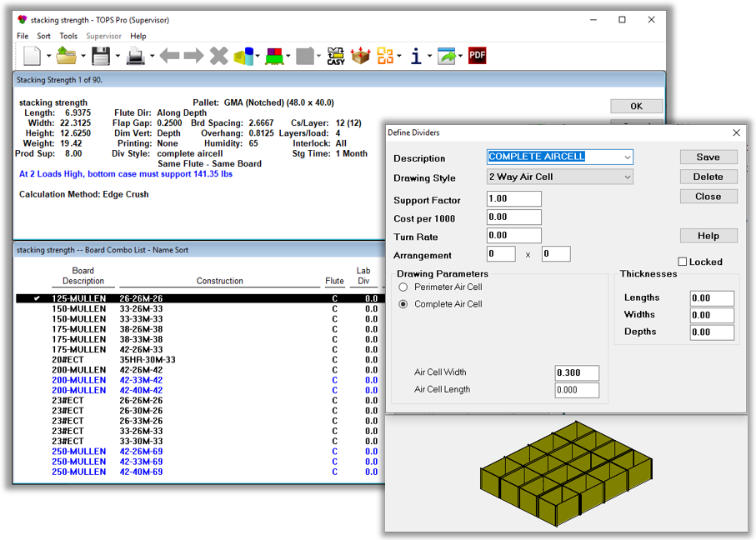The width and height of the screenshot is (756, 540).
Task: Select the 200#ECT board row
Action: pyautogui.click(x=68, y=359)
